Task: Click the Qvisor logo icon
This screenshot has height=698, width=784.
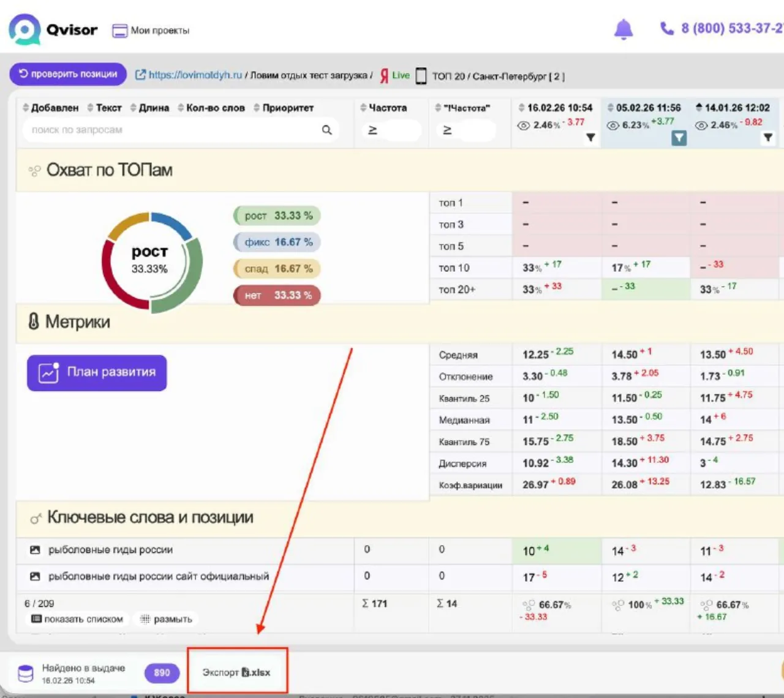Action: pos(25,29)
